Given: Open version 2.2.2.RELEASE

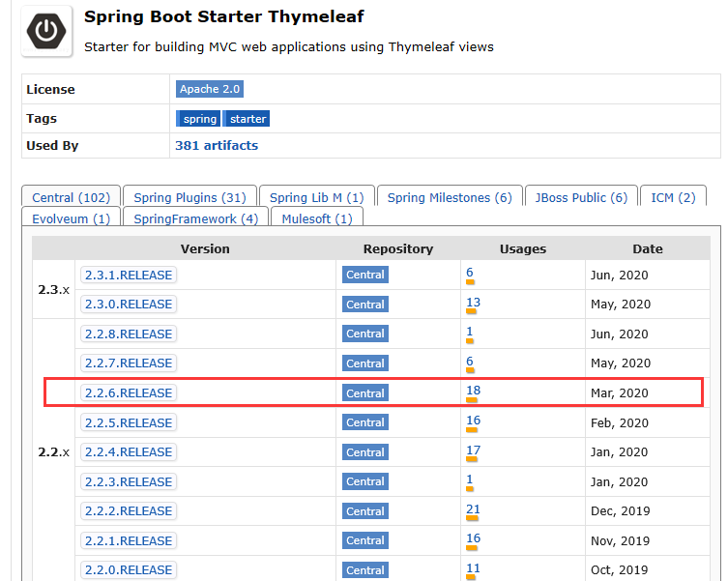Looking at the screenshot, I should (x=129, y=510).
